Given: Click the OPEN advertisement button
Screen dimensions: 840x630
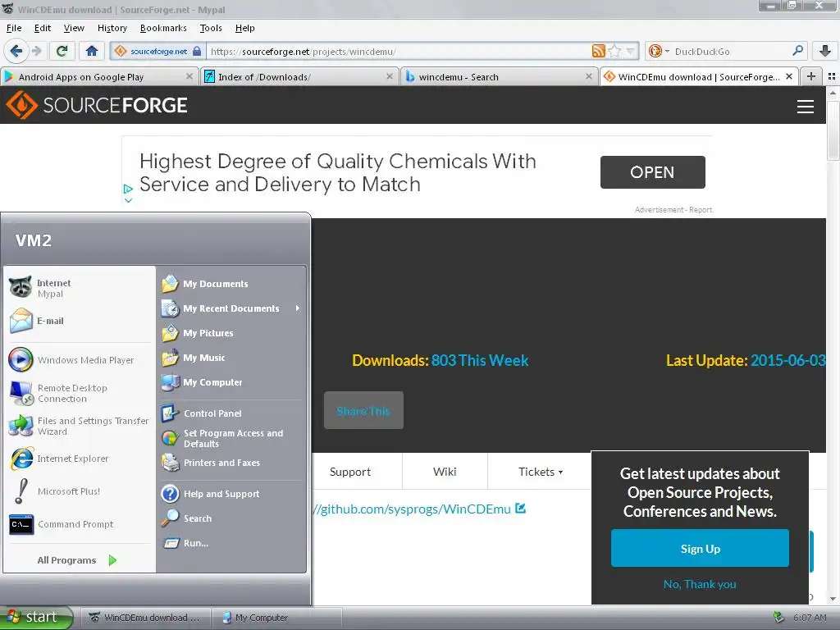Looking at the screenshot, I should point(652,172).
